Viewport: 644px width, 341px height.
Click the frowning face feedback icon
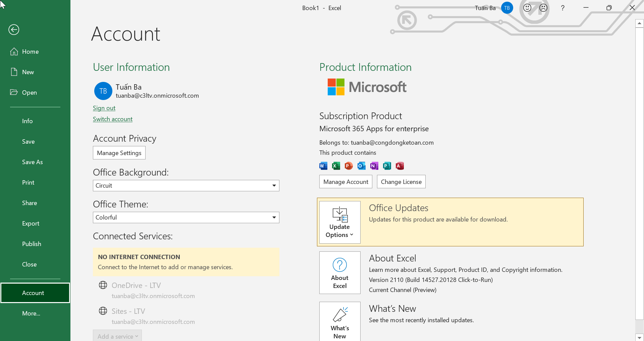[x=543, y=8]
